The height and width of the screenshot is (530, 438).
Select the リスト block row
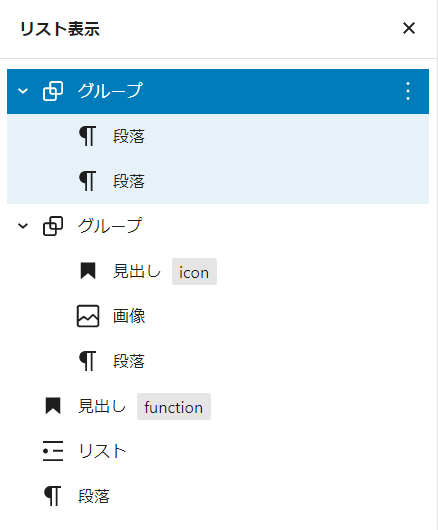coord(218,451)
